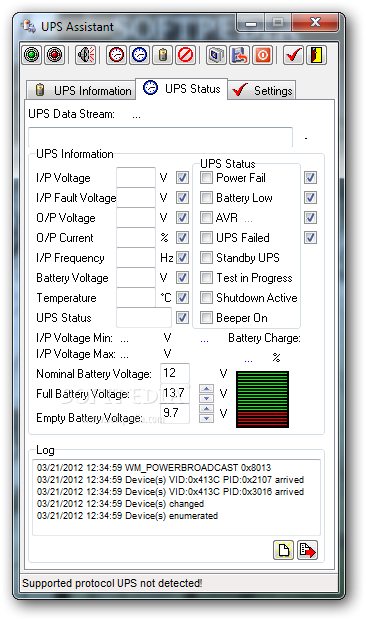Click the red prohibition cancel icon
Image resolution: width=366 pixels, height=620 pixels.
tap(185, 55)
